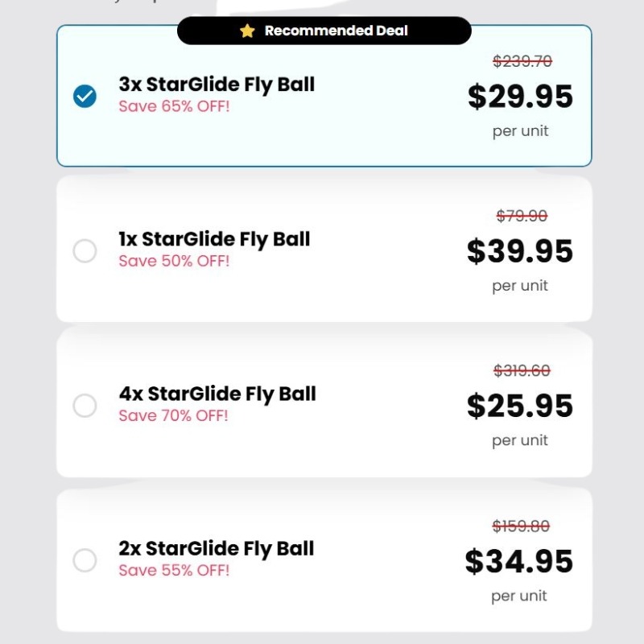
Task: Select the 4x StarGlide Fly Ball radio button
Action: (85, 406)
